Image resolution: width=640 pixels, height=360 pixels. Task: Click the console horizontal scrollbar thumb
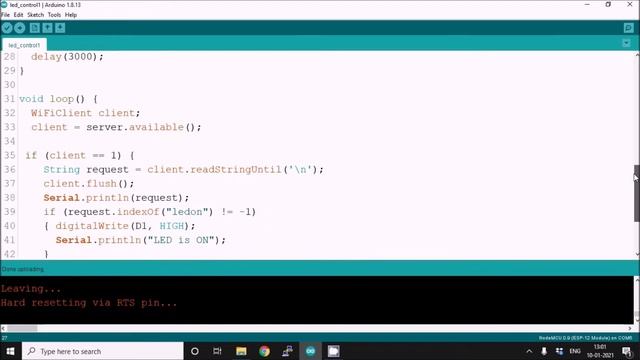coord(22,328)
